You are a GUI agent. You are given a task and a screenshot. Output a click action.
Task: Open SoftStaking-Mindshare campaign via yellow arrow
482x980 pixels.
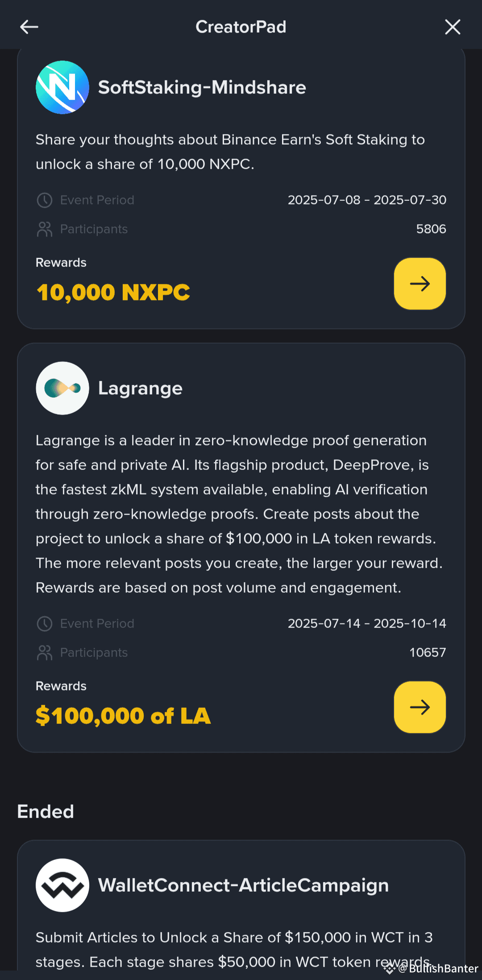[420, 283]
